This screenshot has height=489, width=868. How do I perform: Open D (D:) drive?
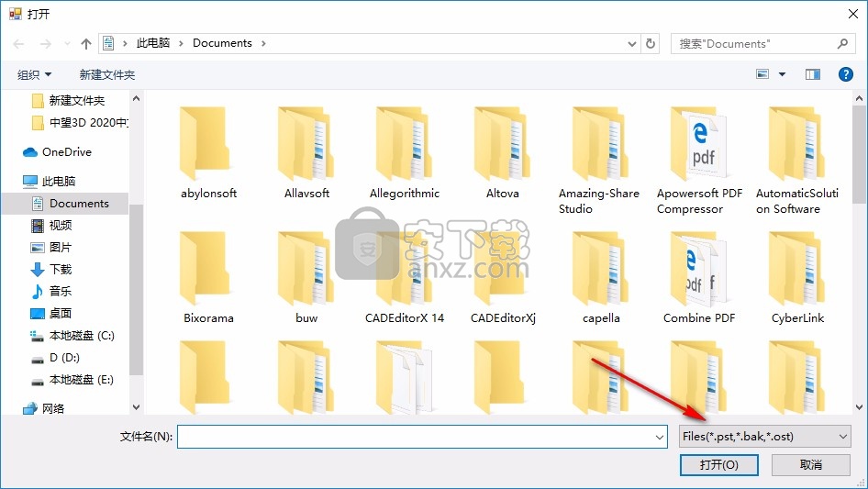[x=55, y=358]
